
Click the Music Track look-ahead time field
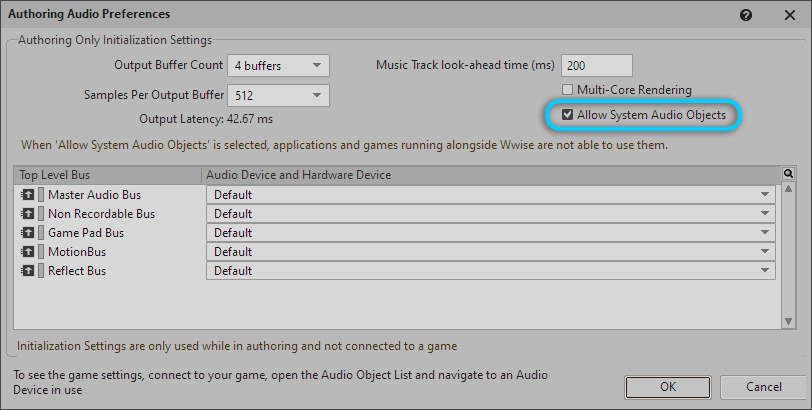[597, 65]
